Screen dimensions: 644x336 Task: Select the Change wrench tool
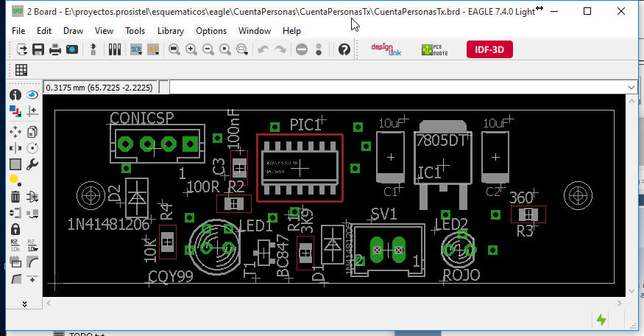pyautogui.click(x=32, y=164)
